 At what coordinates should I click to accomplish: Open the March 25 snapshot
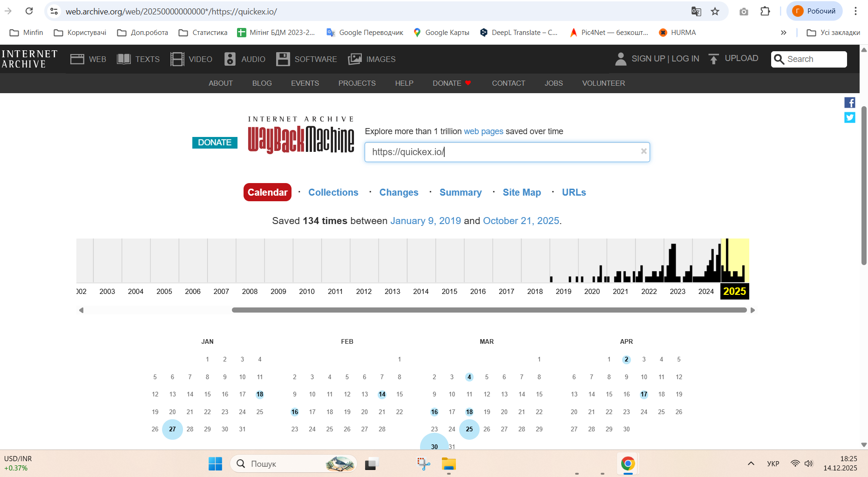[x=469, y=429]
